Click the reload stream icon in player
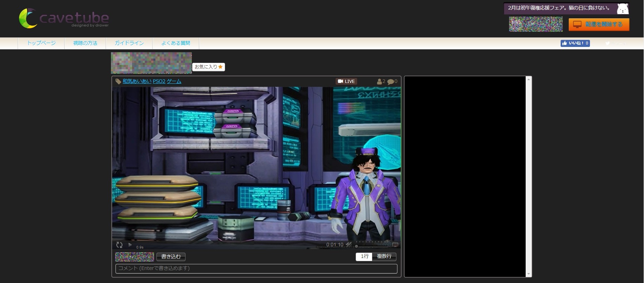 point(119,245)
